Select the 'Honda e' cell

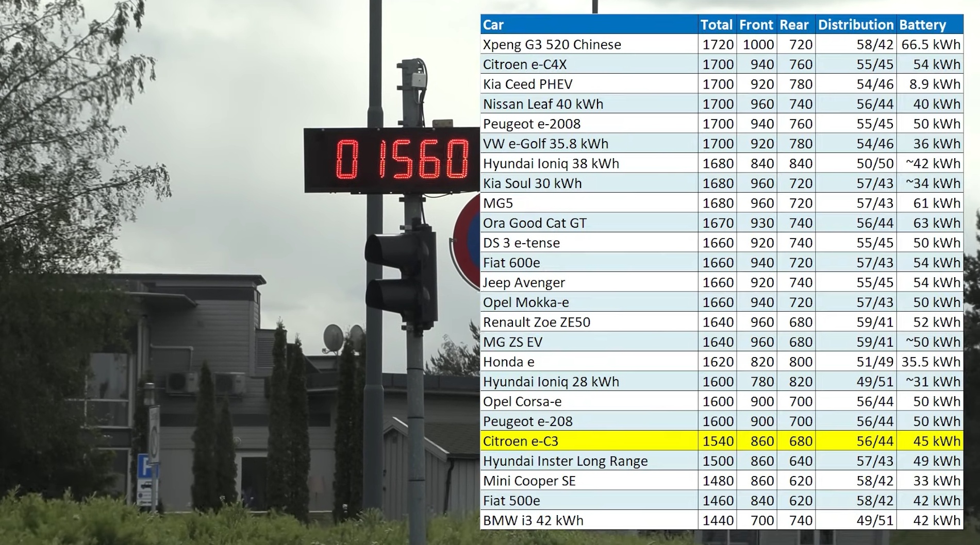click(x=589, y=362)
